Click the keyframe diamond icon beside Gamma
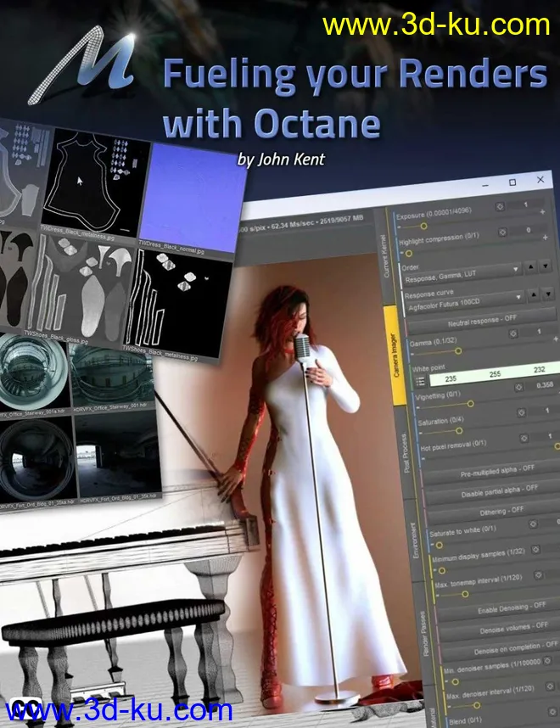This screenshot has width=560, height=728. [513, 333]
